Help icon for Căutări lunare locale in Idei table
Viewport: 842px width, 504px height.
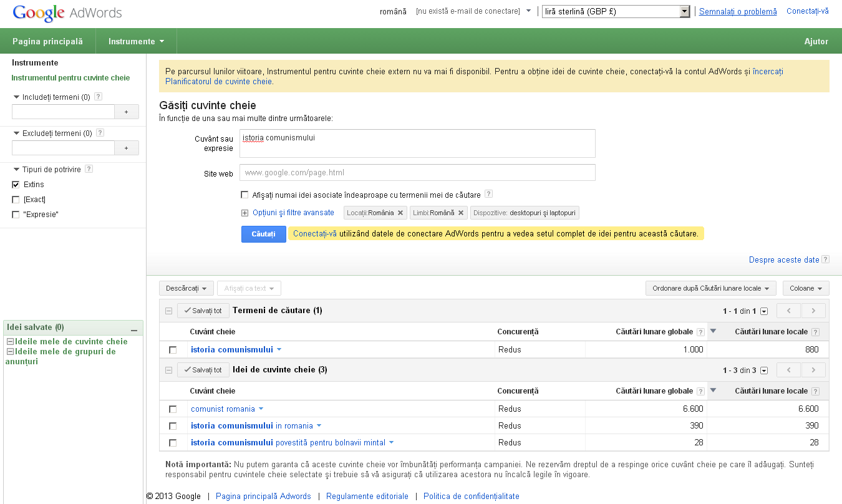815,391
